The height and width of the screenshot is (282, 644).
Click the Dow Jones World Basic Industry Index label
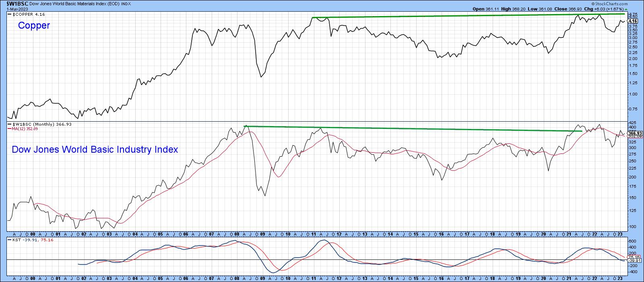pyautogui.click(x=95, y=149)
